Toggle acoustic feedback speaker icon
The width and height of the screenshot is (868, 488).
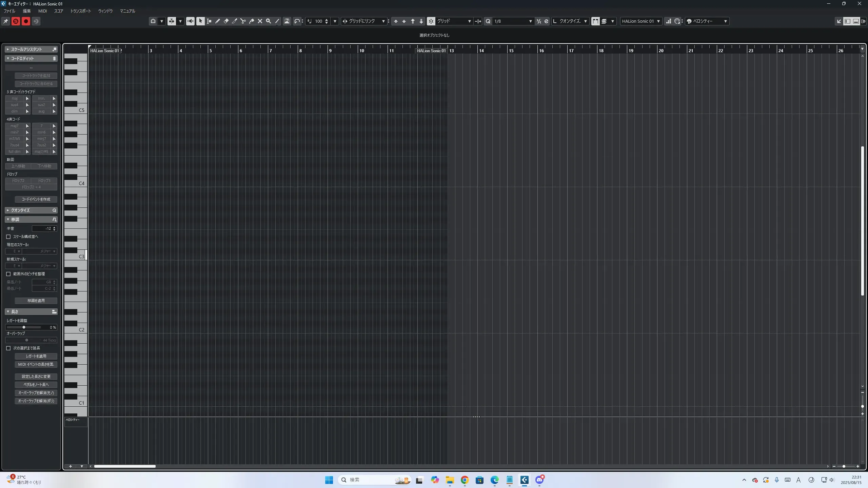(x=190, y=21)
